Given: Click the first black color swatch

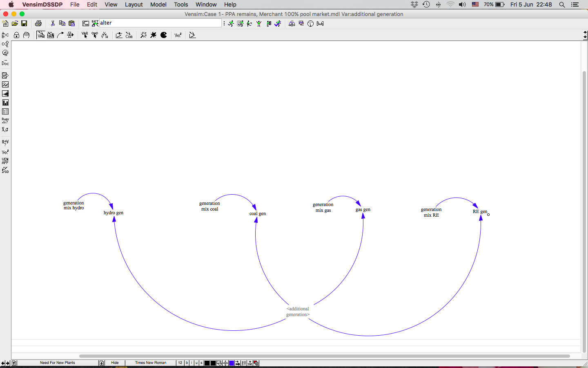Looking at the screenshot, I should [207, 363].
